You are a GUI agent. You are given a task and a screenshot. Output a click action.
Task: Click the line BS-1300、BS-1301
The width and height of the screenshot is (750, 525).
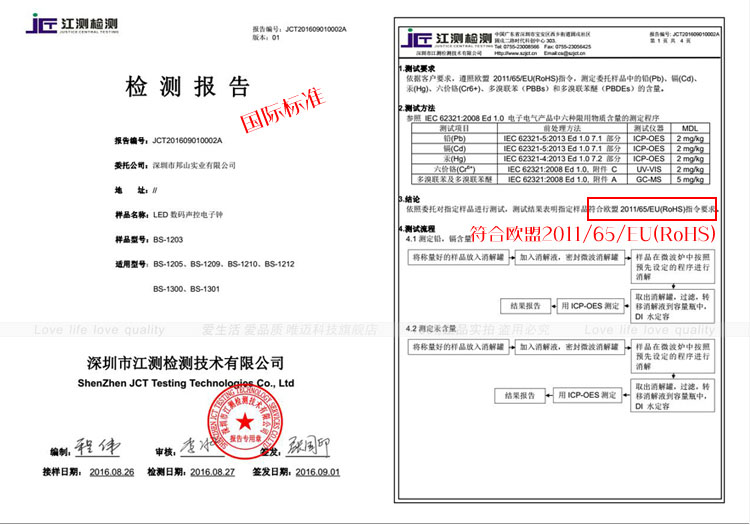(x=187, y=289)
